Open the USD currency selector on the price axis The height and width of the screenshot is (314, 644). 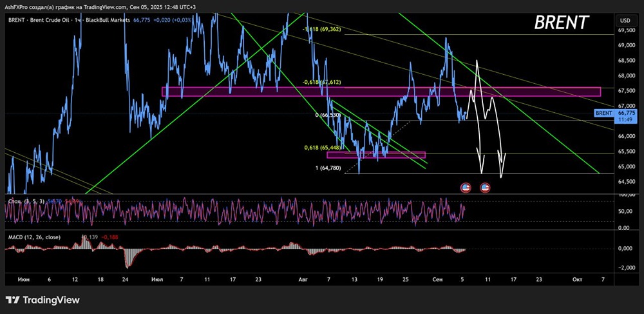pyautogui.click(x=625, y=20)
